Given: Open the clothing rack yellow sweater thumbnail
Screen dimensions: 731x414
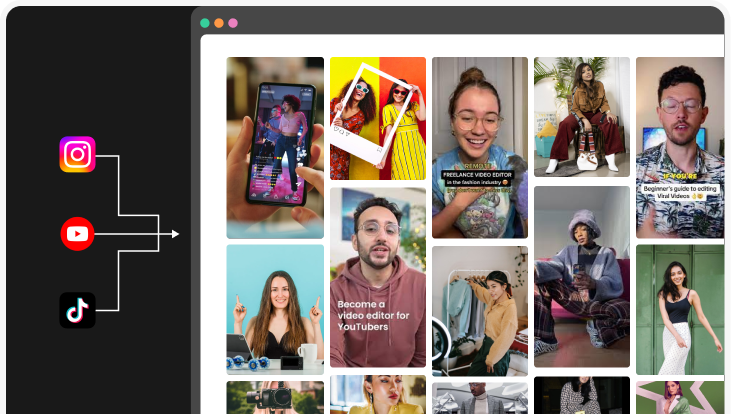Looking at the screenshot, I should (x=480, y=311).
